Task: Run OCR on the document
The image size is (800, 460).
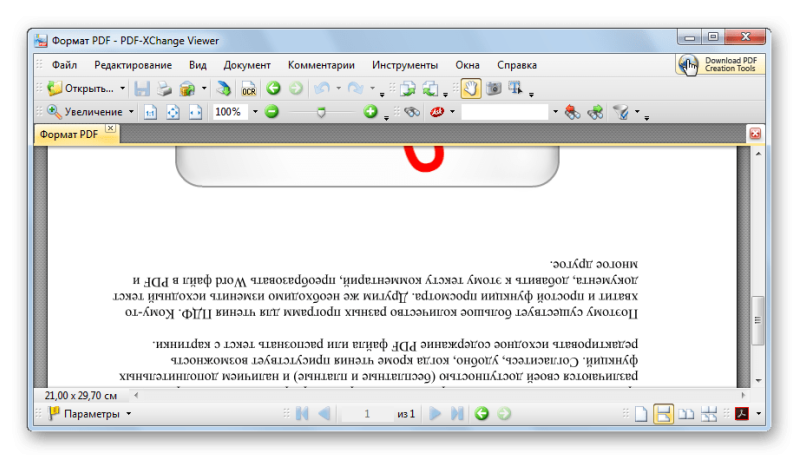Action: (x=248, y=89)
